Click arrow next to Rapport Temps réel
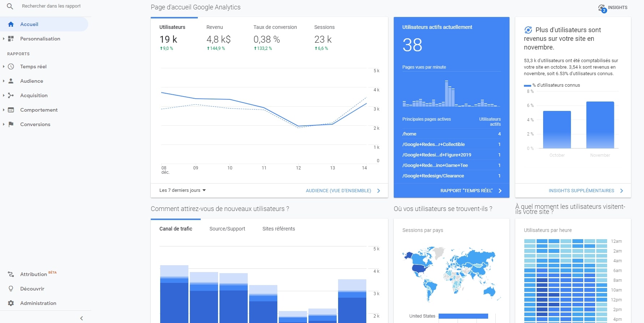Screen dimensions: 644x323 point(500,191)
